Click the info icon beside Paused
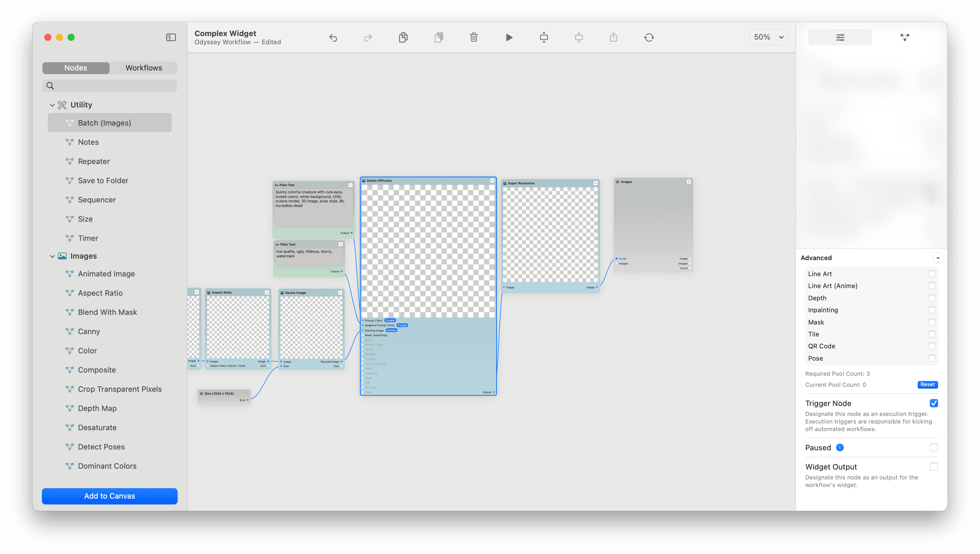Image resolution: width=980 pixels, height=554 pixels. (840, 447)
